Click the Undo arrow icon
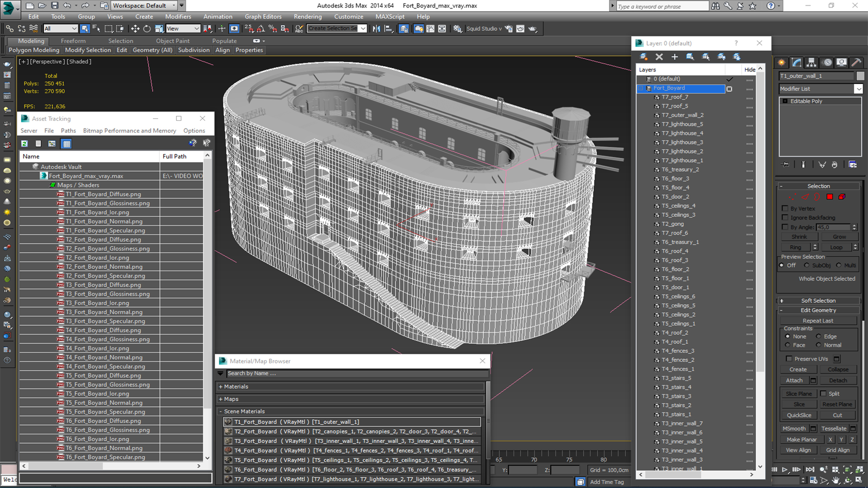Screen dimensions: 868x488 pos(67,5)
